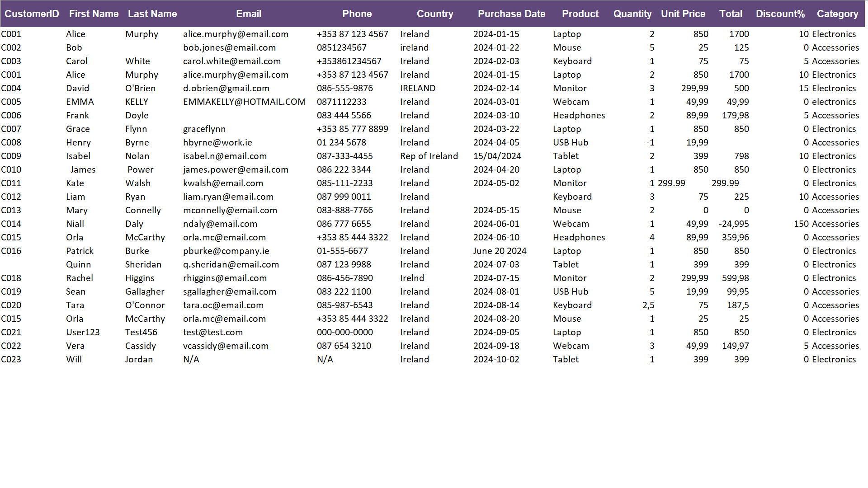The image size is (868, 488).
Task: Click the EMMAKELLY@HOTMAIL.COM email cell
Action: pos(244,102)
